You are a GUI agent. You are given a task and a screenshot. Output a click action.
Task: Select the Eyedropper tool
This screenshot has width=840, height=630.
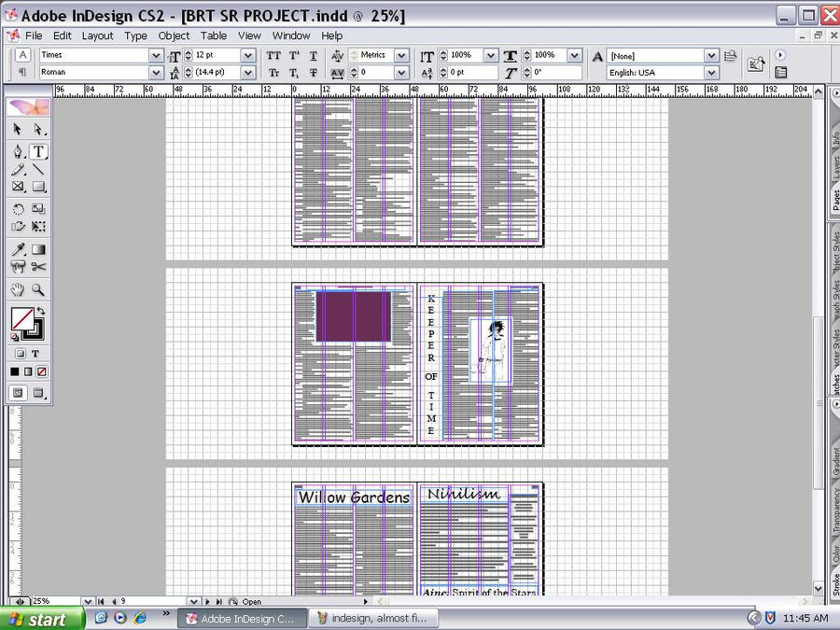[x=18, y=249]
